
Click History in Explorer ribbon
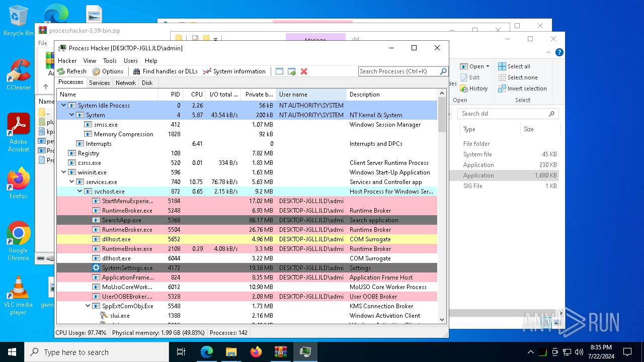click(474, 88)
